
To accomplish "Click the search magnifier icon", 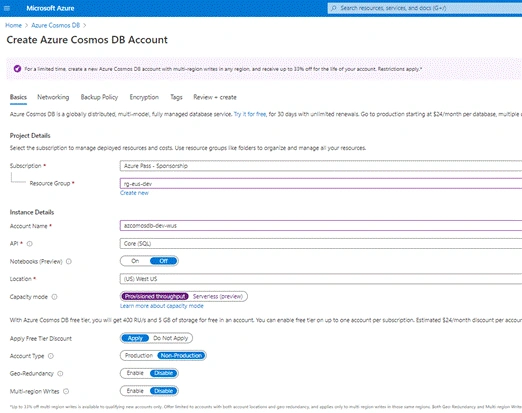I will 334,8.
